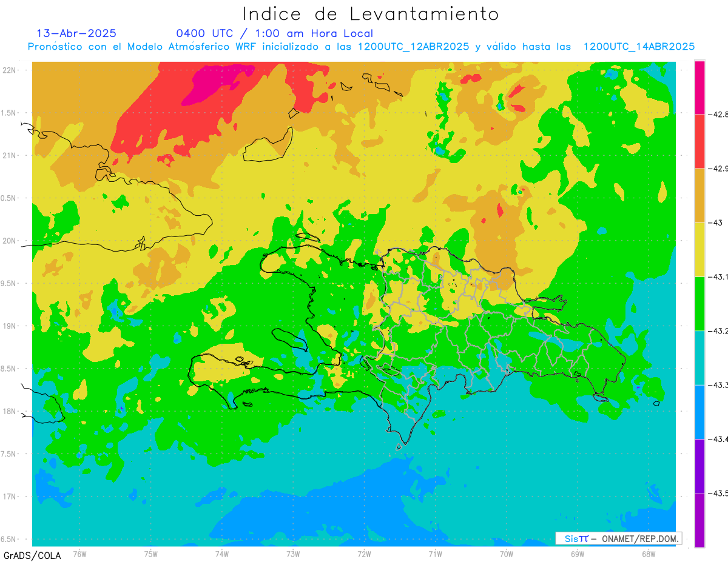Click the '19N' latitude label
728x562 pixels.
(8, 326)
